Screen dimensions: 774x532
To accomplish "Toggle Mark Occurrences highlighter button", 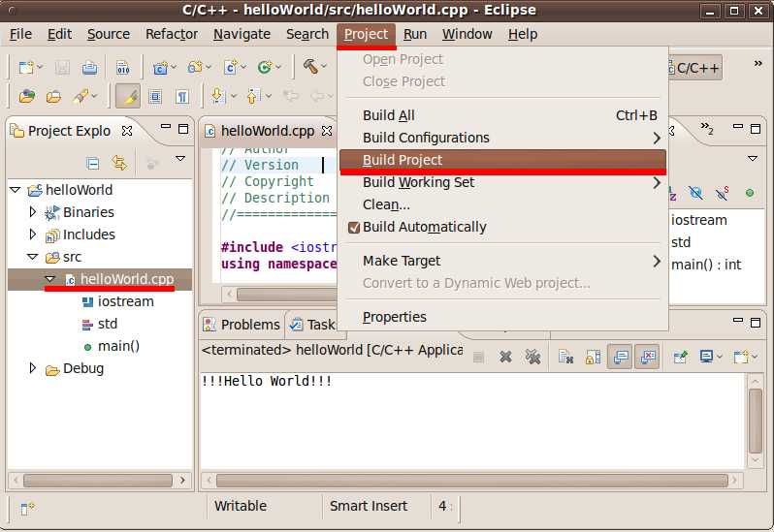I will pos(128,96).
